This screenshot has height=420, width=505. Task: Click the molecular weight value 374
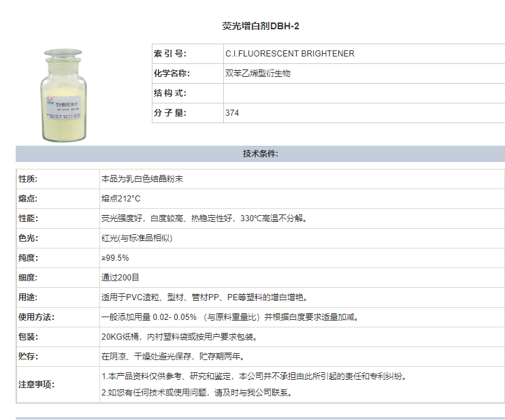(x=232, y=113)
